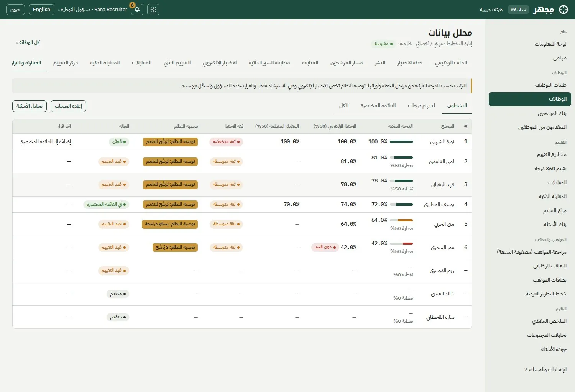Click the دون الحد badge in عمر الشمري's row
The height and width of the screenshot is (392, 575).
pos(325,247)
